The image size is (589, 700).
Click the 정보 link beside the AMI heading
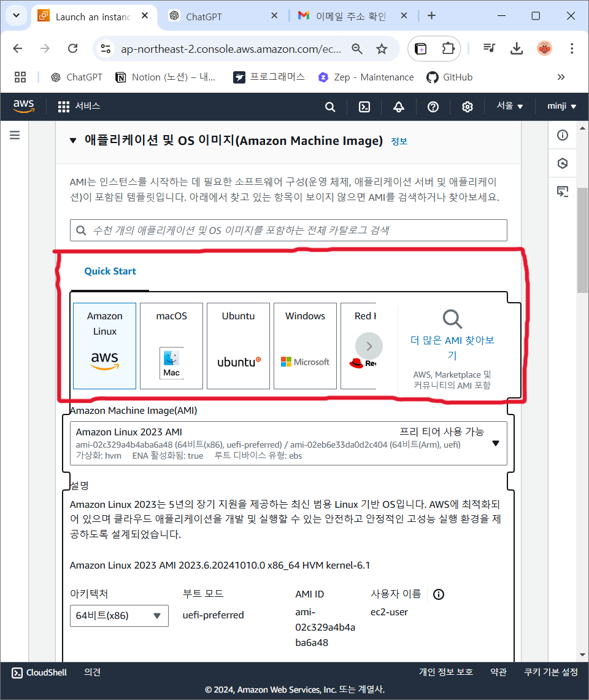399,141
